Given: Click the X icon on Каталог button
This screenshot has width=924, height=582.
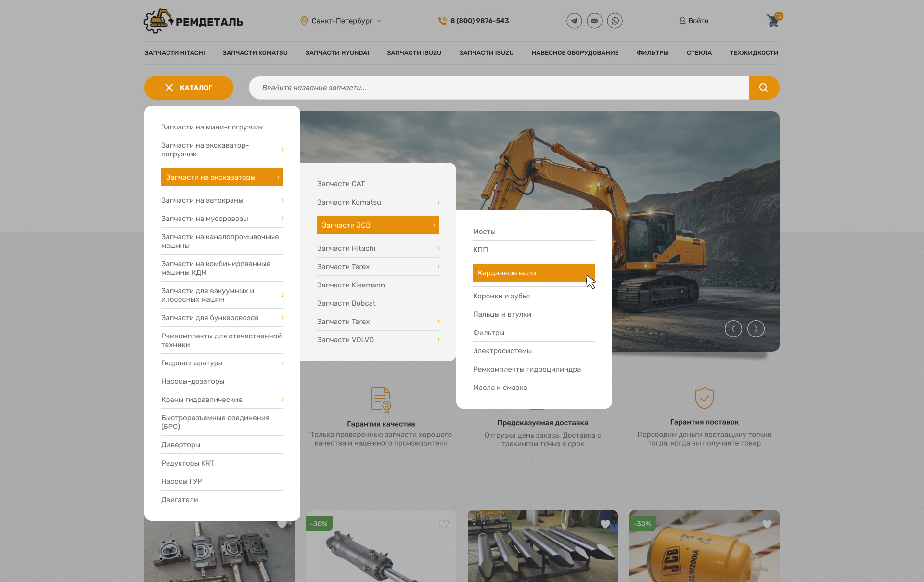Looking at the screenshot, I should click(x=169, y=88).
